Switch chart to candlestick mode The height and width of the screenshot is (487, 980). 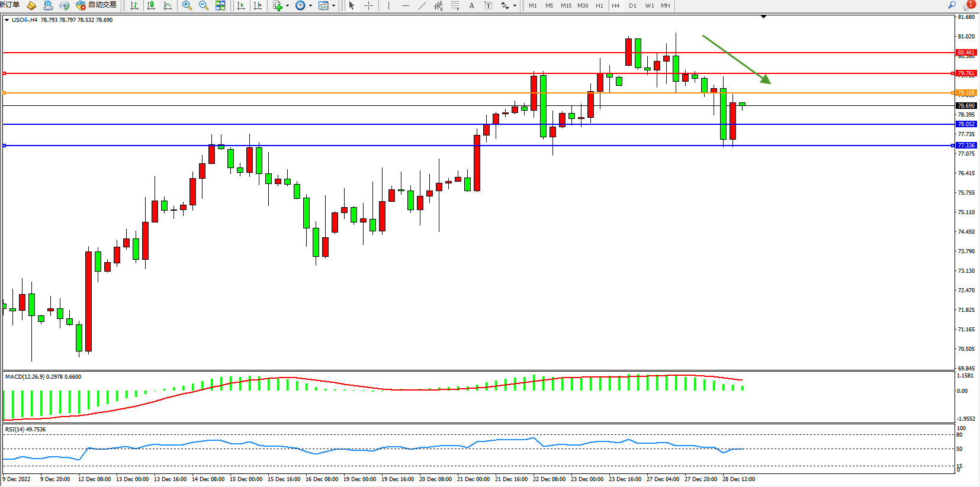coord(151,6)
